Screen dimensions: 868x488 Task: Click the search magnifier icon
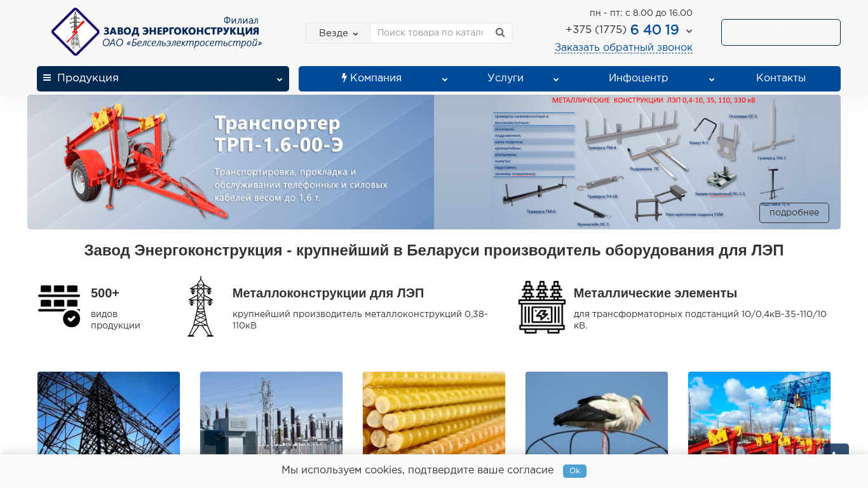click(x=500, y=33)
